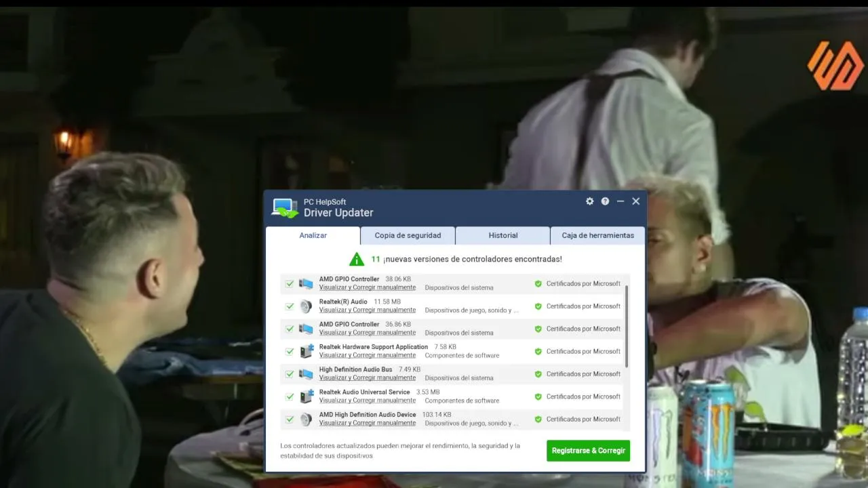Click the speaker icon for Realtek(R) Audio
Viewport: 868px width, 488px height.
coord(307,306)
